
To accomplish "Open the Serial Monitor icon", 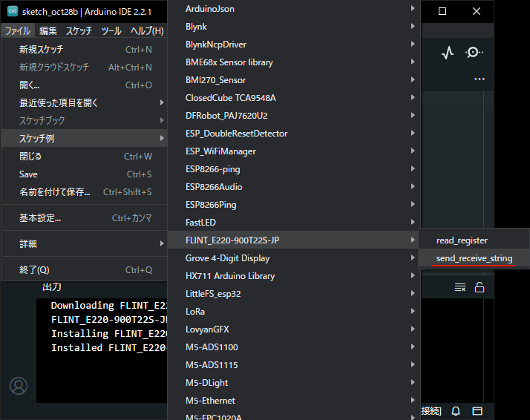I will 474,53.
